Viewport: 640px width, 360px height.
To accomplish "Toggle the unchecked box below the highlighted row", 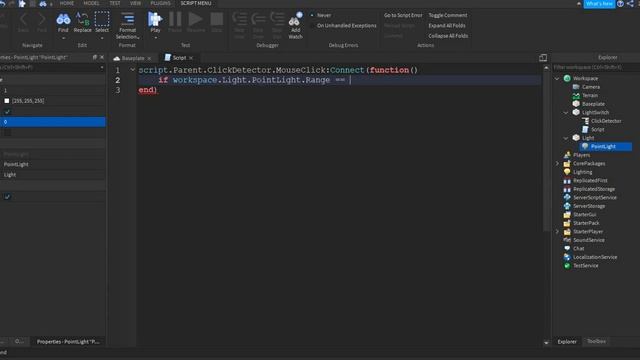I will (x=7, y=132).
